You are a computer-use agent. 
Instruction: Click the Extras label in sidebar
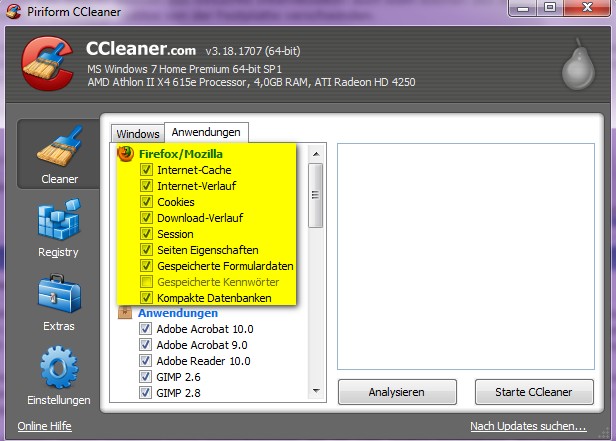click(59, 326)
